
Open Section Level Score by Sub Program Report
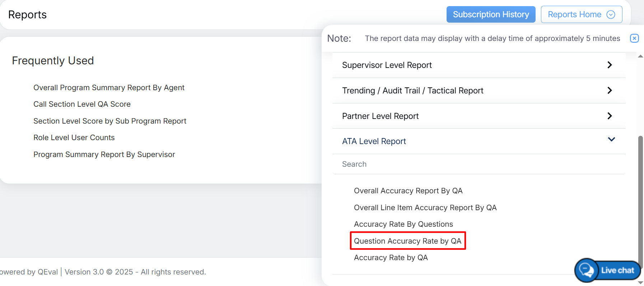coord(110,121)
